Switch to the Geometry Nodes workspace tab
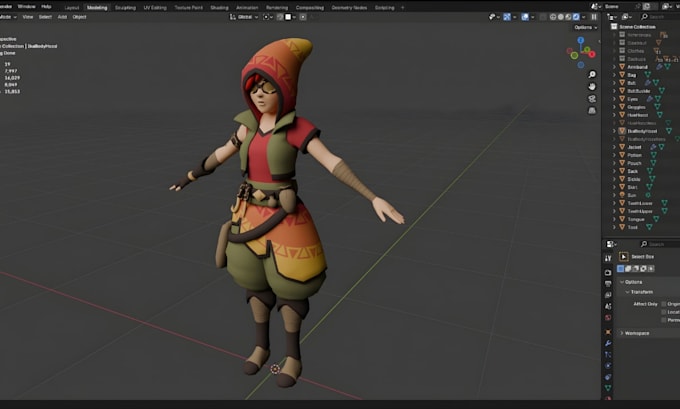The height and width of the screenshot is (409, 680). coord(349,7)
